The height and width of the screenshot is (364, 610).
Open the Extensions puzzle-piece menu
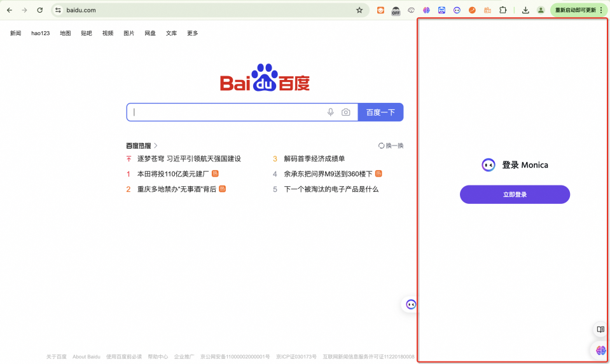[503, 10]
